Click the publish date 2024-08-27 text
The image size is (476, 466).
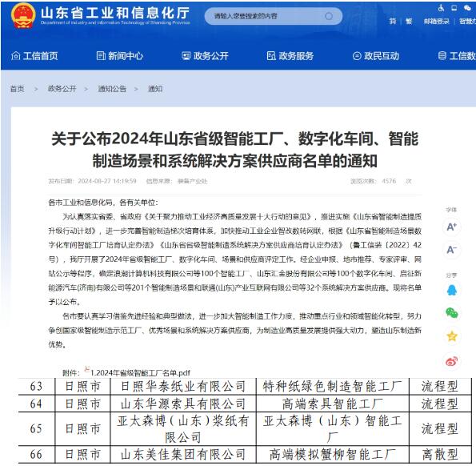[107, 181]
